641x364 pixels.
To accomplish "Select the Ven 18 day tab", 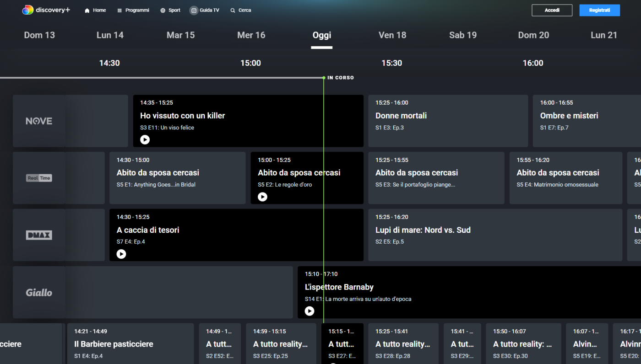I will point(392,35).
